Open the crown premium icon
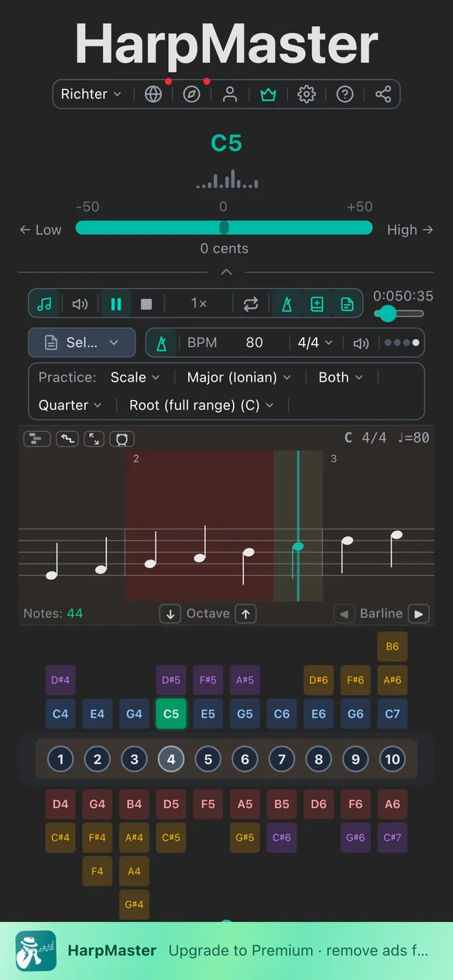 (x=268, y=94)
